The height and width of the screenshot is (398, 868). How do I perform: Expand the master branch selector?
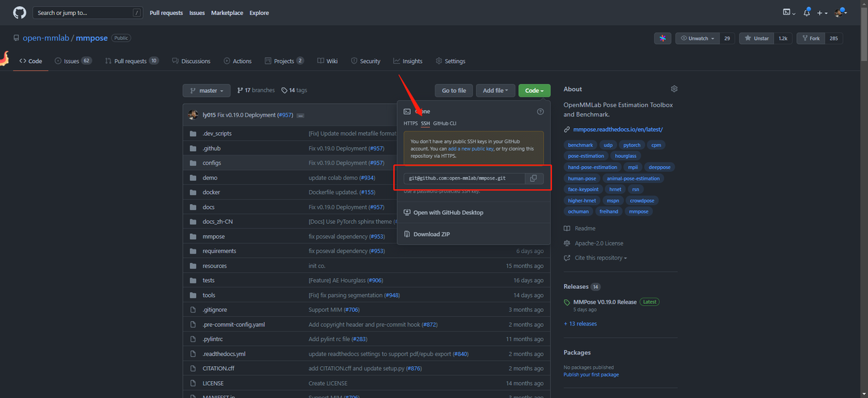206,89
